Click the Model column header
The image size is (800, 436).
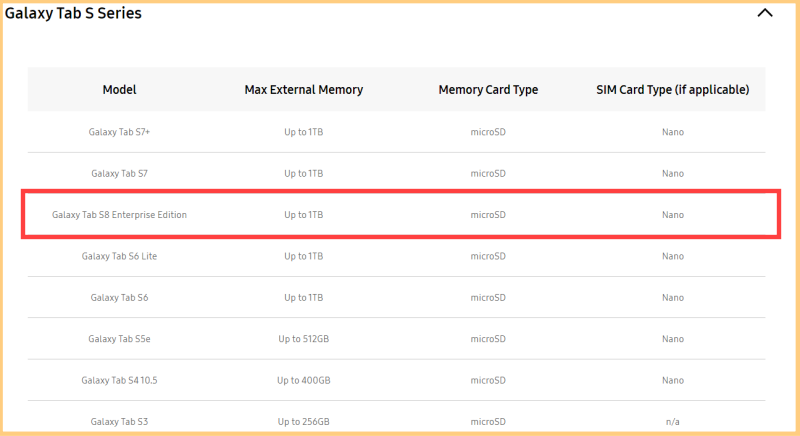pyautogui.click(x=119, y=90)
